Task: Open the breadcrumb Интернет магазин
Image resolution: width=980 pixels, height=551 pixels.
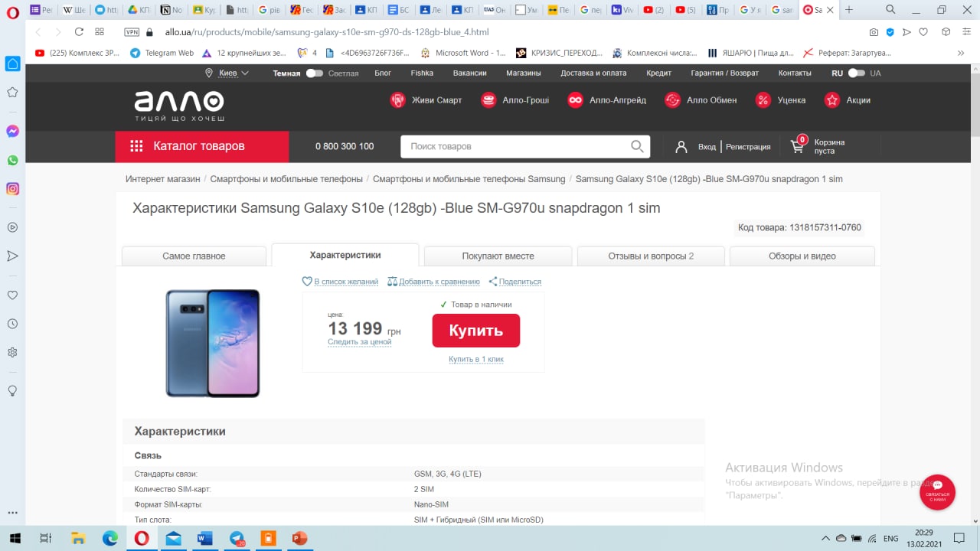Action: click(x=163, y=179)
